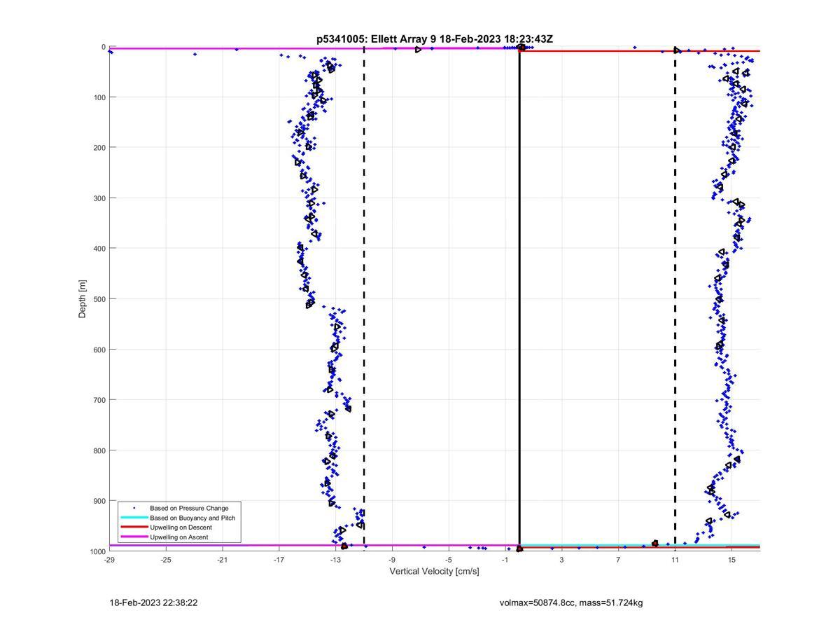Screen dimensions: 840x620
Task: Click y-axis depth tick label 900
Action: click(x=99, y=501)
